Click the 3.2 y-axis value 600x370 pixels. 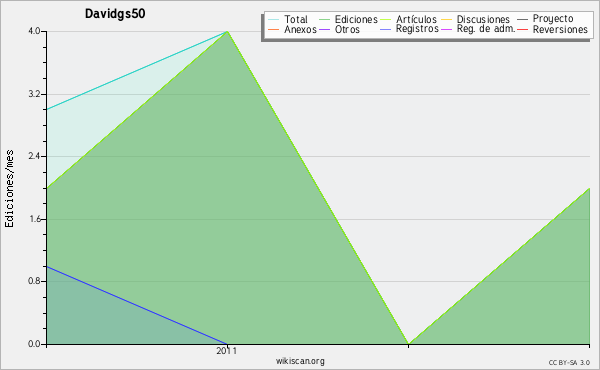(34, 94)
